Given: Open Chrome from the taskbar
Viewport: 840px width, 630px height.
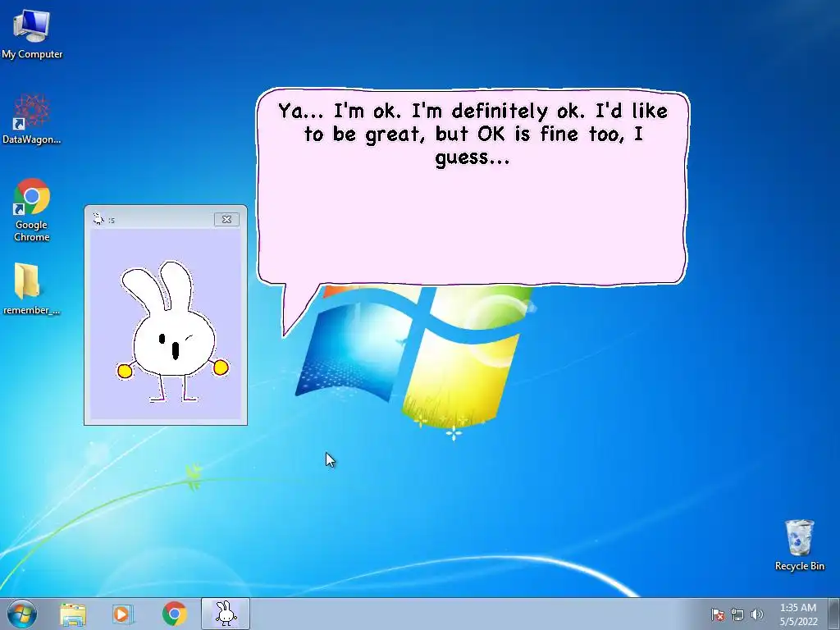Looking at the screenshot, I should (174, 614).
